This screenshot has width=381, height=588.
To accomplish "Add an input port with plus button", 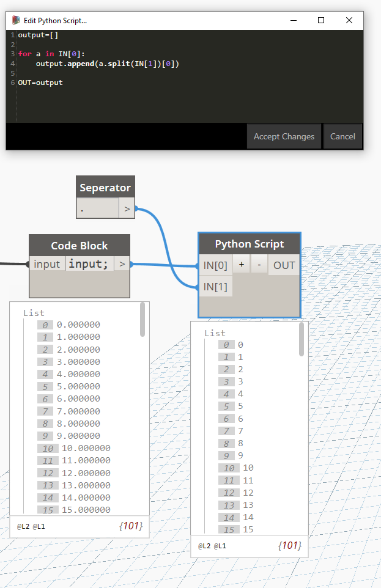I will (242, 265).
